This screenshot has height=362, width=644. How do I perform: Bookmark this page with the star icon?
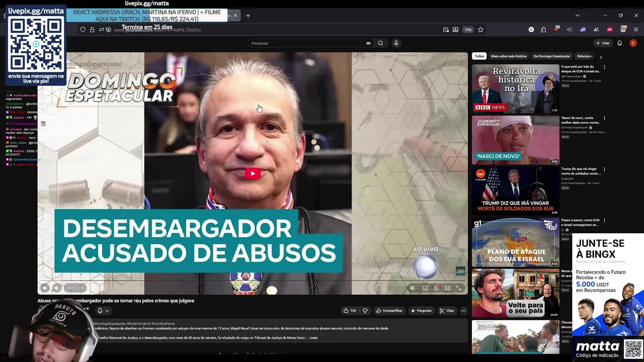click(480, 30)
